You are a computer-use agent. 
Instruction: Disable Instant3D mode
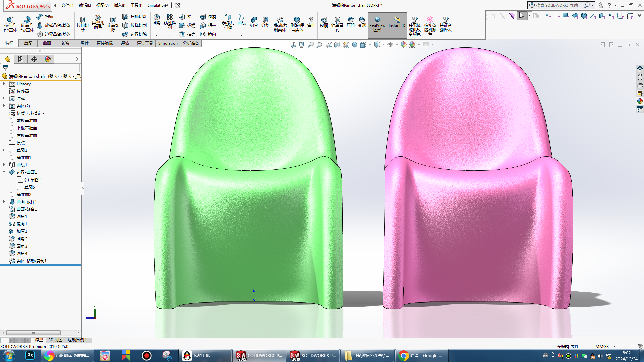[396, 25]
